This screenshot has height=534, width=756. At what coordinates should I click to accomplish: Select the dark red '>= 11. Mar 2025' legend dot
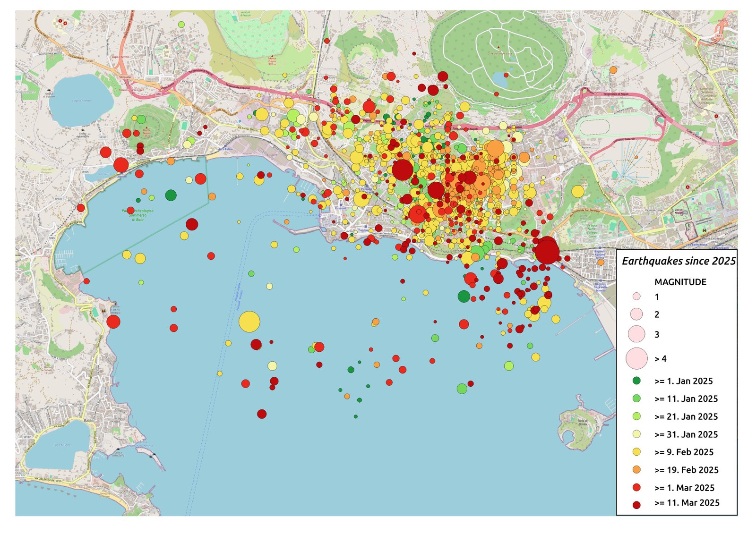[636, 504]
